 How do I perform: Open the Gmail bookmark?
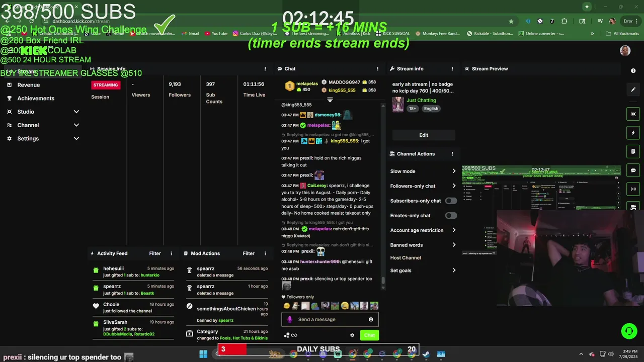(x=190, y=34)
